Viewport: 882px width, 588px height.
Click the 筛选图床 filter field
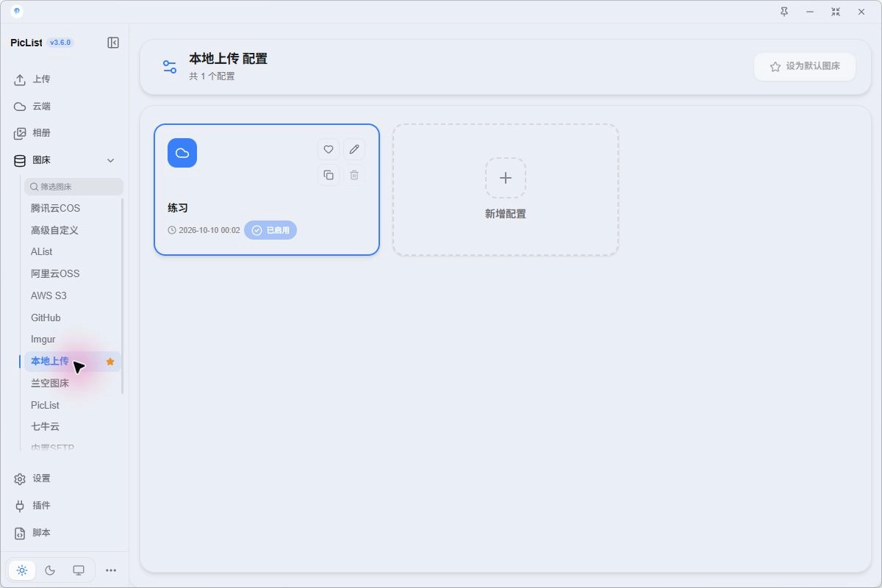pos(73,187)
